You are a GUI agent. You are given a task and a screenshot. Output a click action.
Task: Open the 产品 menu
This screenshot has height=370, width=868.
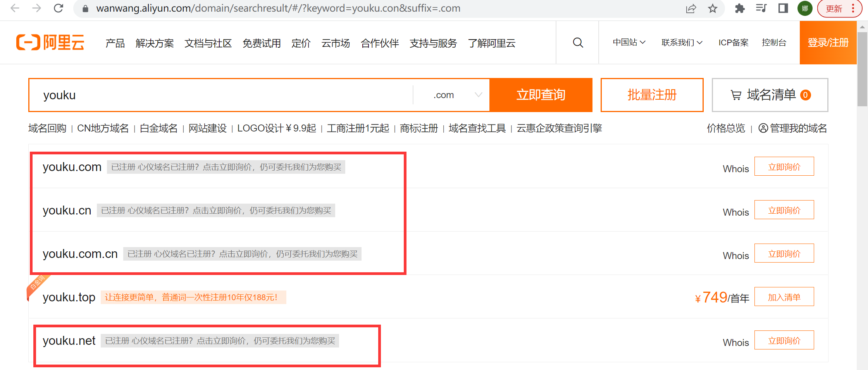115,43
